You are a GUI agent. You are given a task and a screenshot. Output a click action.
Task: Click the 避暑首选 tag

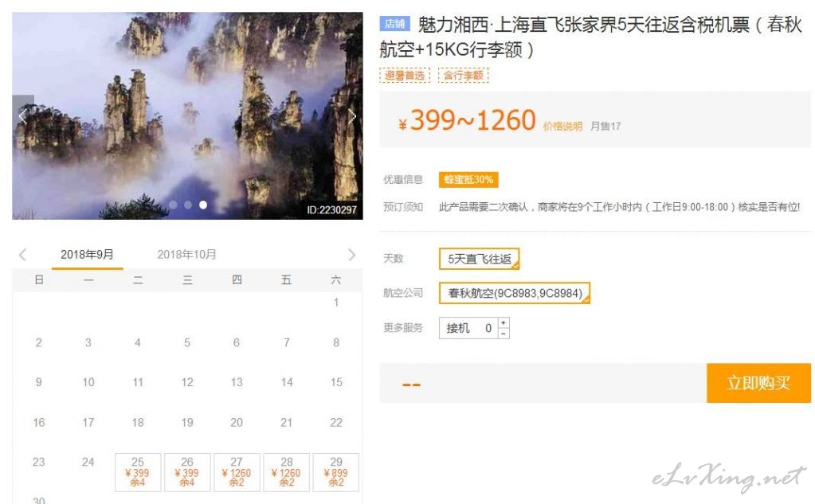tap(405, 76)
